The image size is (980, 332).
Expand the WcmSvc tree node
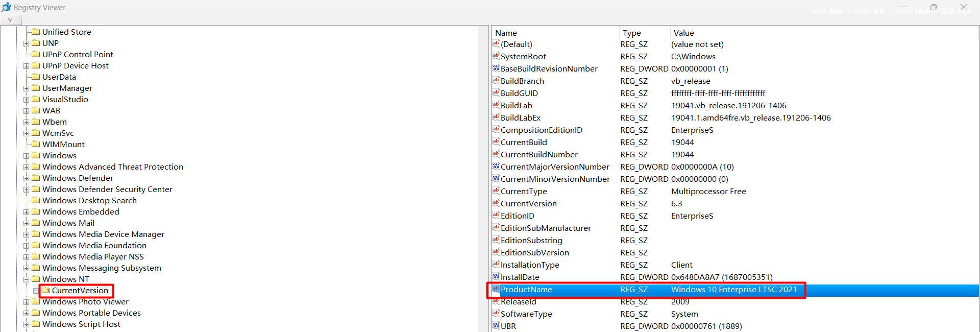(x=26, y=133)
